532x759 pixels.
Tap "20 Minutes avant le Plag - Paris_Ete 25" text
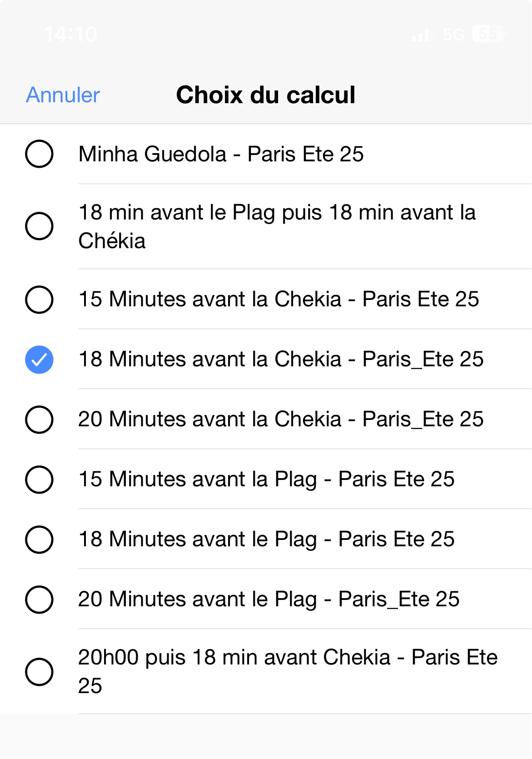(x=268, y=599)
